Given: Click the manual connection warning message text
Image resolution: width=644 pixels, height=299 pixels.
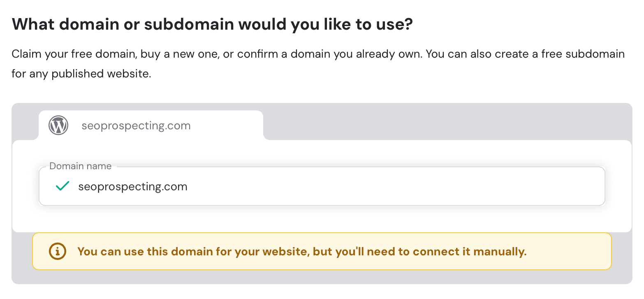Looking at the screenshot, I should (x=301, y=251).
